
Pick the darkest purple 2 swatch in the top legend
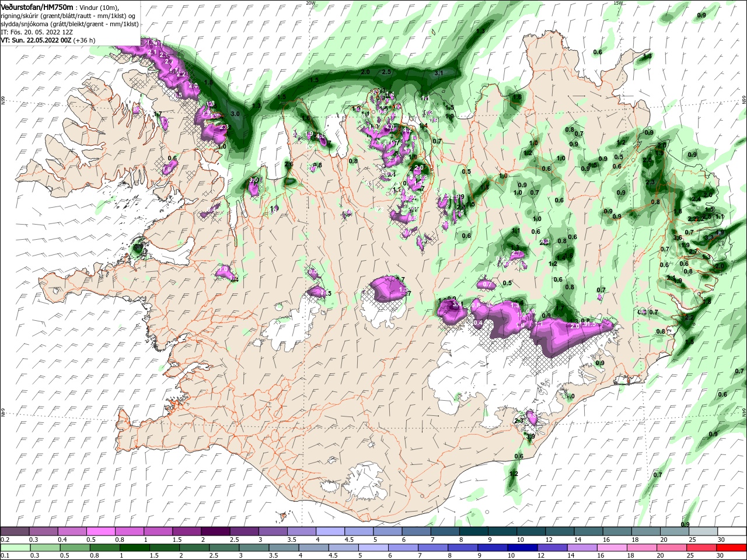point(215,531)
